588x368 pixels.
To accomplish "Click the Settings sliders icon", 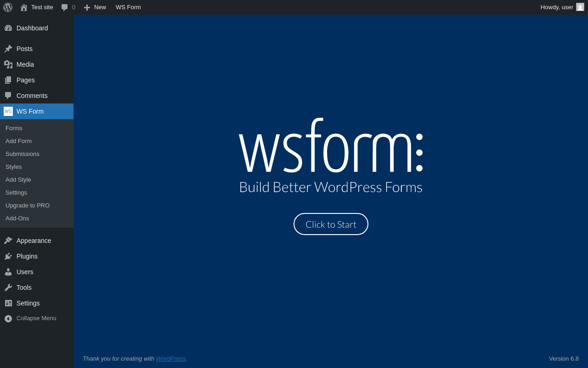I will (8, 303).
